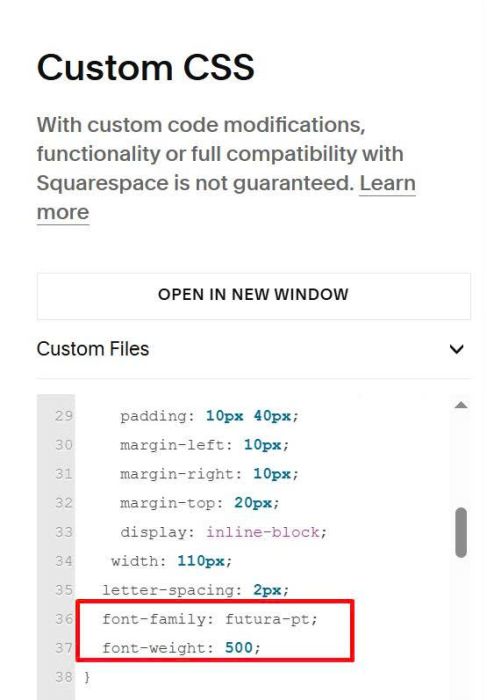The width and height of the screenshot is (487, 700).
Task: Click the Custom CSS heading
Action: (146, 67)
